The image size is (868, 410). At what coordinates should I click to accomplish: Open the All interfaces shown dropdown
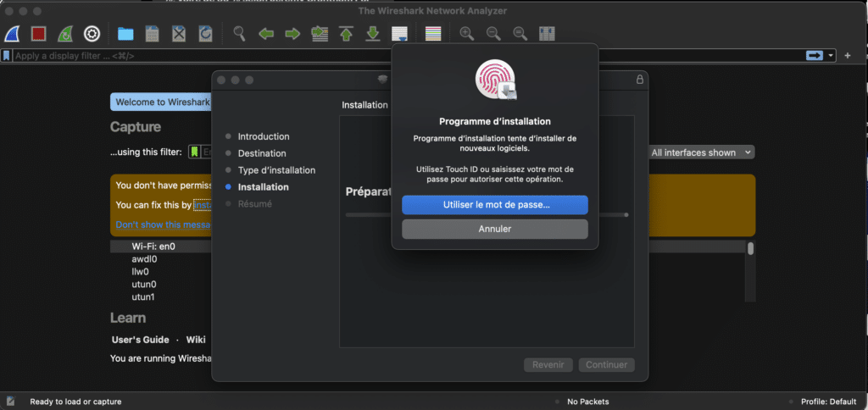(x=701, y=152)
